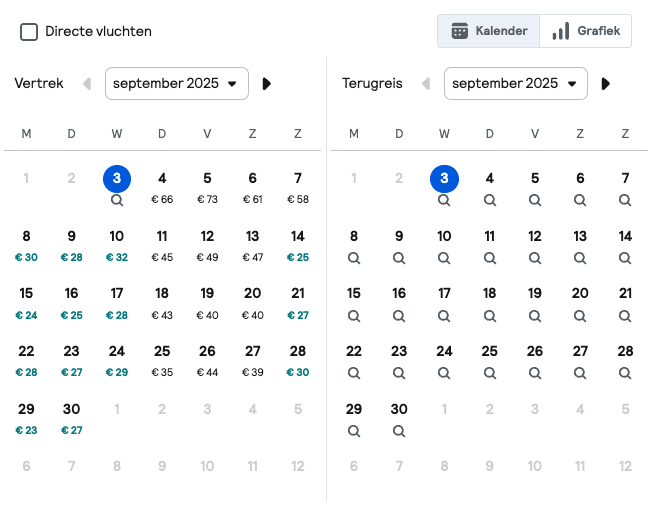
Task: Pick departure date 7 at €58
Action: (297, 187)
